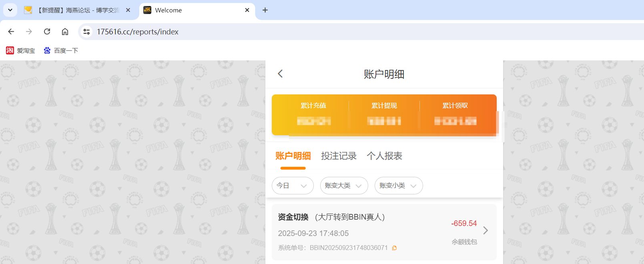The image size is (644, 264).
Task: Open the tab search dropdown arrow
Action: pos(10,10)
